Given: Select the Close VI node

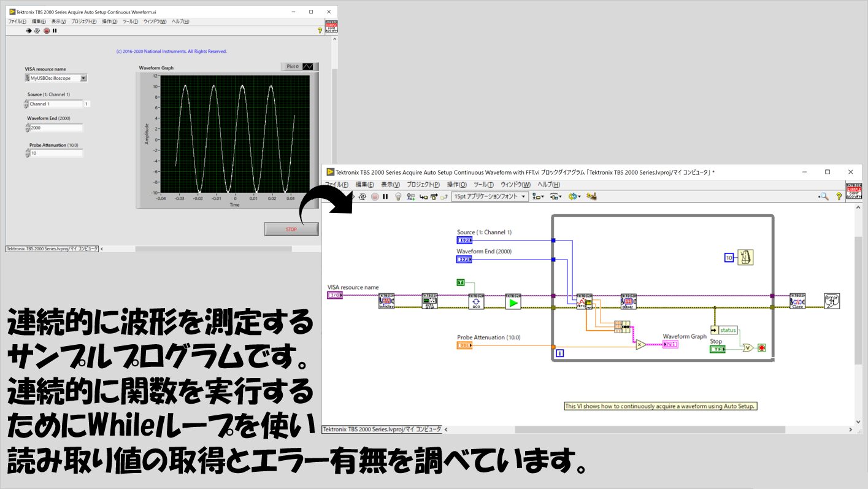Looking at the screenshot, I should [797, 301].
